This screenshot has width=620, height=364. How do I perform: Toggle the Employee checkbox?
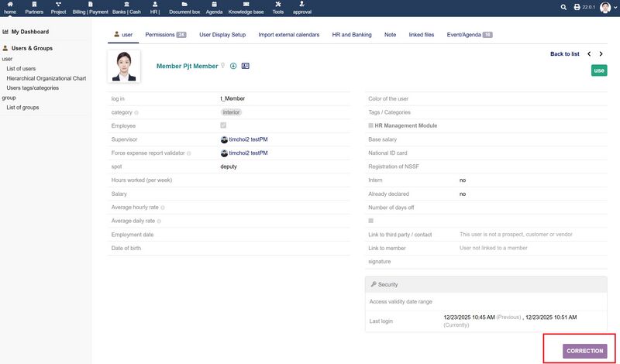224,125
